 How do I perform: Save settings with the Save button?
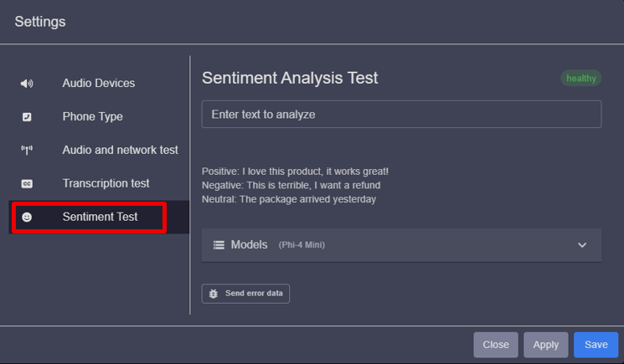(x=596, y=345)
